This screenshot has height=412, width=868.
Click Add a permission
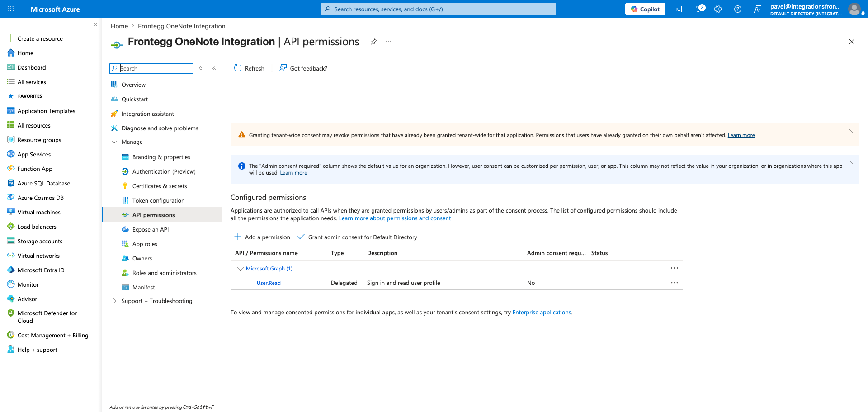coord(262,237)
